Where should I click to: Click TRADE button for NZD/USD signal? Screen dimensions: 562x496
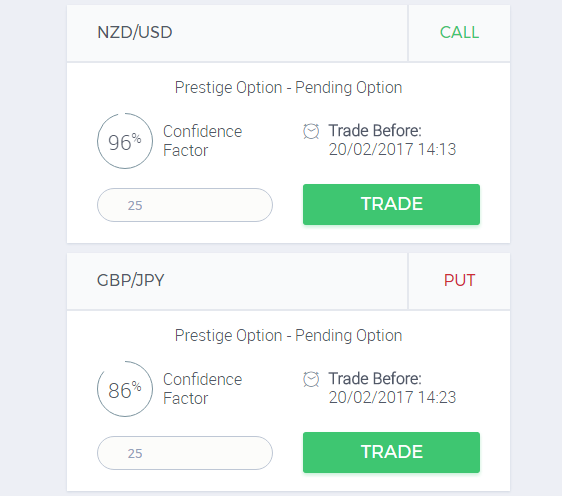click(x=391, y=204)
